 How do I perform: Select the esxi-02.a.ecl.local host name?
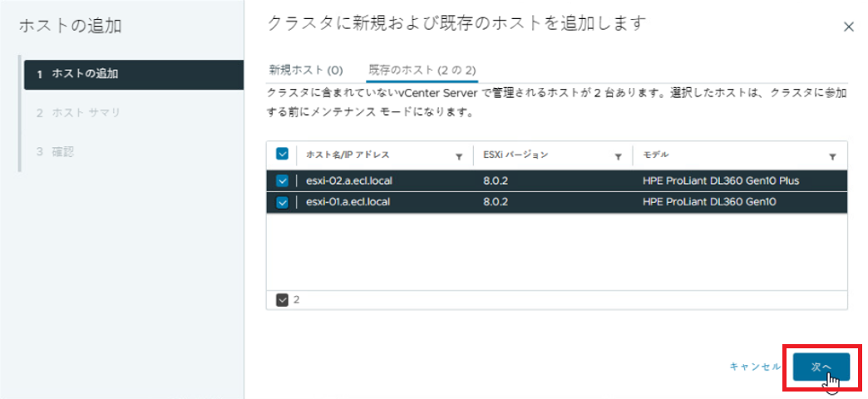(x=348, y=180)
